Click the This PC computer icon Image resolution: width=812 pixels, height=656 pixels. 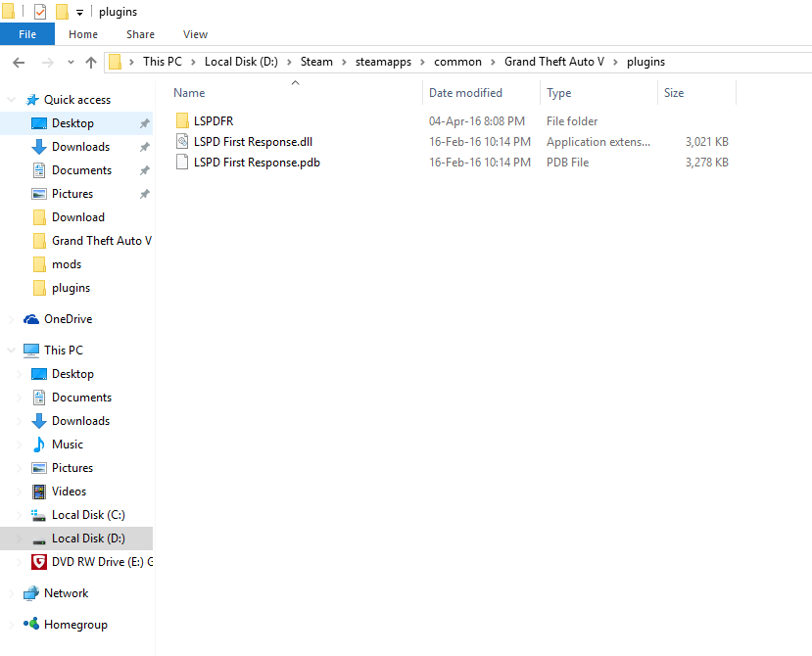click(x=31, y=351)
